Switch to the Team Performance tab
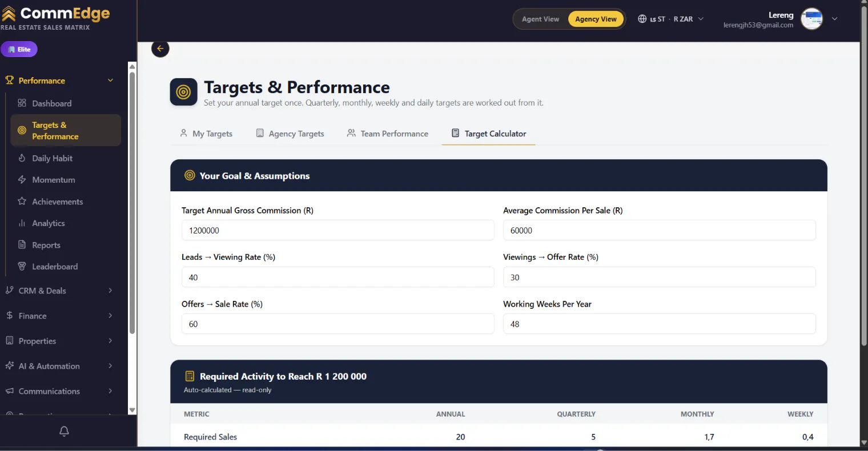The width and height of the screenshot is (868, 451). (x=388, y=134)
